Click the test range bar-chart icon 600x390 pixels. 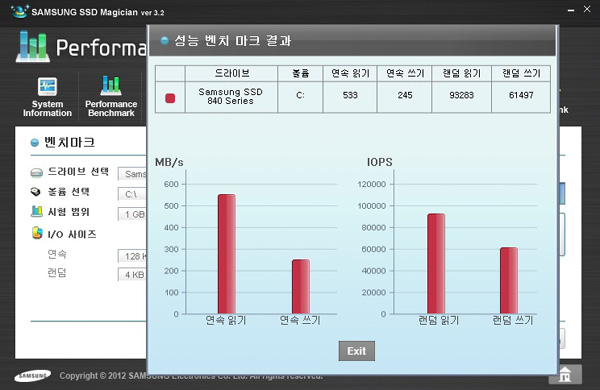click(36, 211)
